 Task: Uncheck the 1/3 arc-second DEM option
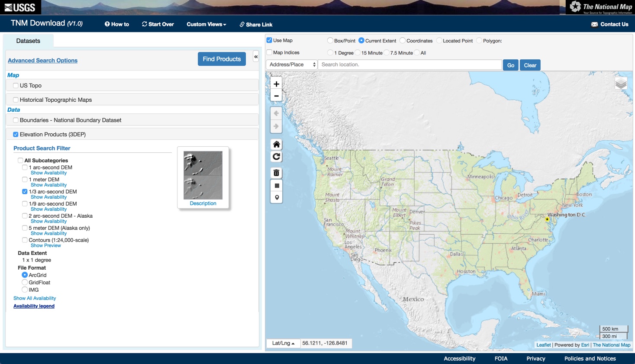pos(25,192)
